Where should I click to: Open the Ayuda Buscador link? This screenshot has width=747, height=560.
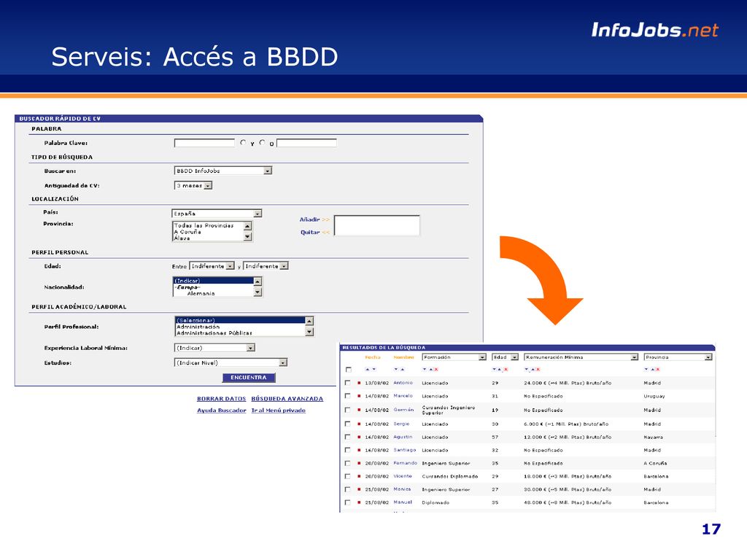click(222, 410)
